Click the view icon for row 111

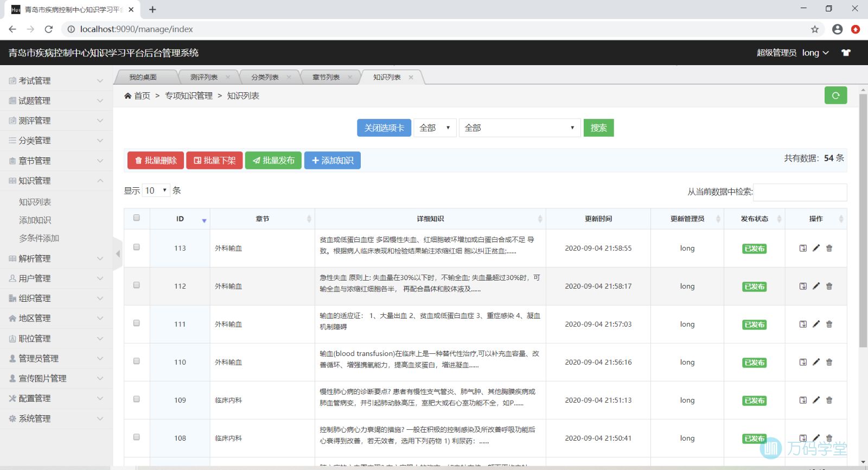[x=803, y=324]
